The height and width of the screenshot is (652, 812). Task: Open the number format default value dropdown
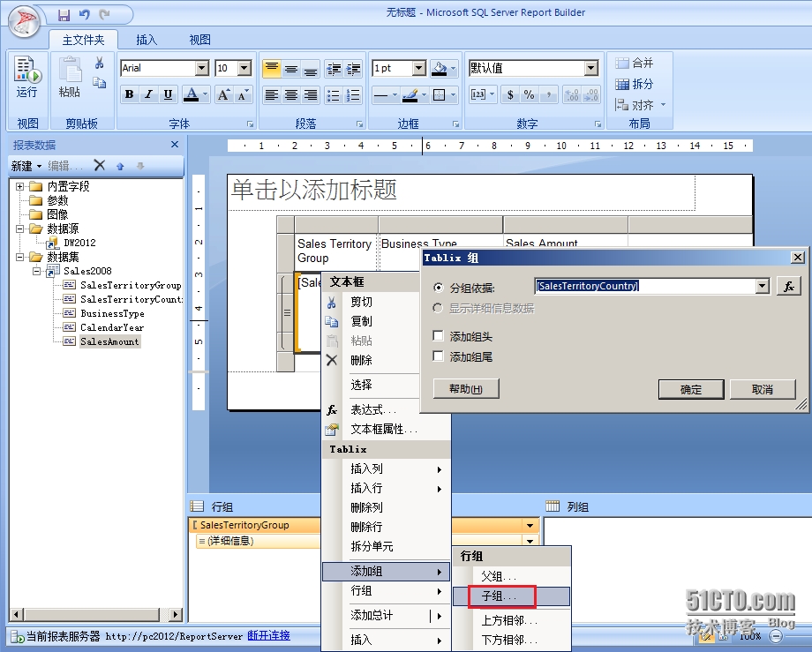coord(590,68)
